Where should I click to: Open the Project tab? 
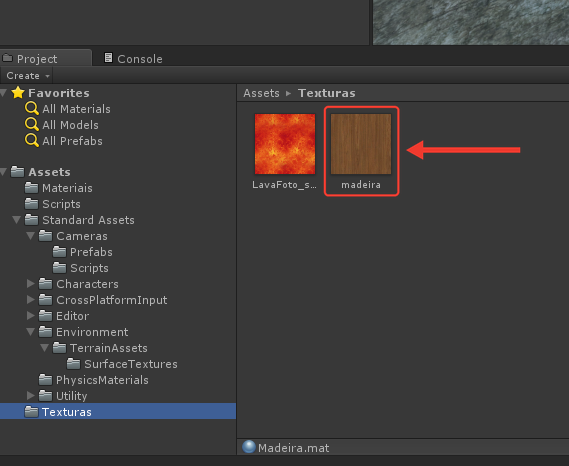point(45,58)
